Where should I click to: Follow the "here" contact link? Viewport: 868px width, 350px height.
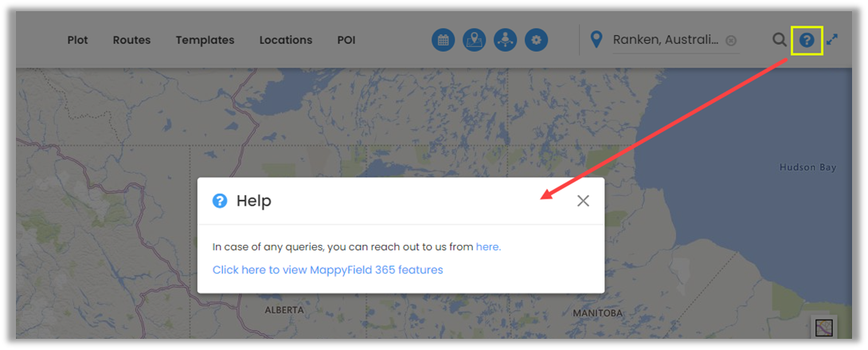click(x=488, y=247)
